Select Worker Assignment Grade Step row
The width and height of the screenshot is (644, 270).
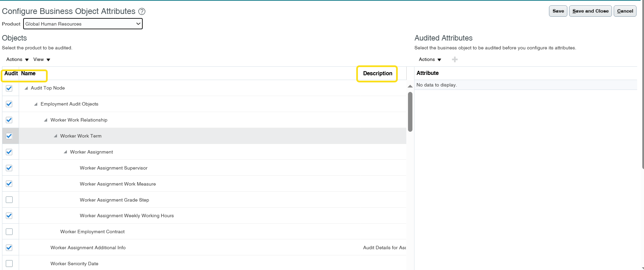pos(204,200)
